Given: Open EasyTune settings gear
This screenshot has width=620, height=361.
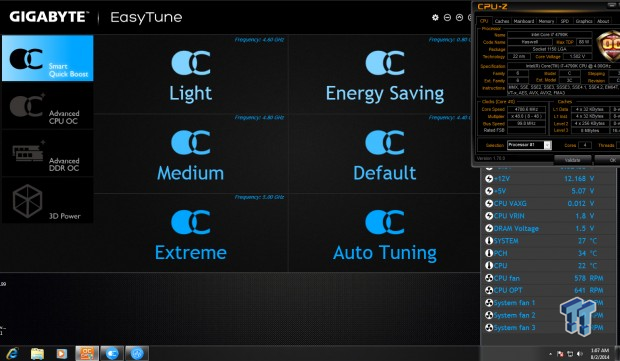Looking at the screenshot, I should click(435, 17).
